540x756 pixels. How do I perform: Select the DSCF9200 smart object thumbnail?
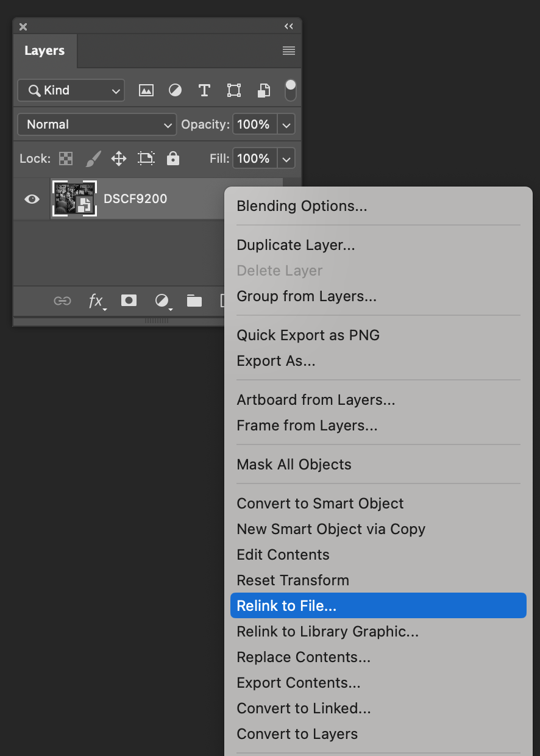pyautogui.click(x=75, y=198)
